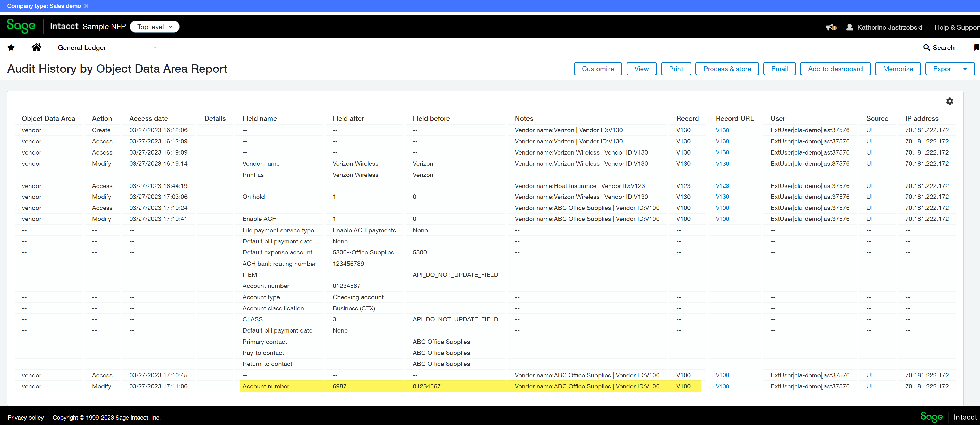Click the Customize button

tap(598, 69)
